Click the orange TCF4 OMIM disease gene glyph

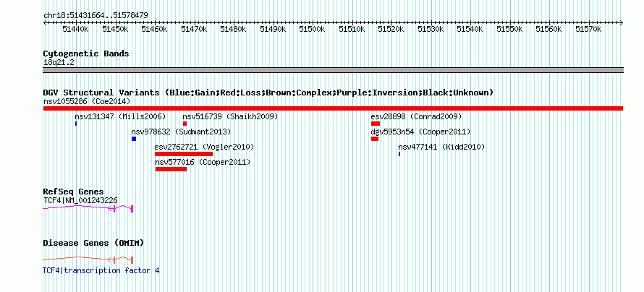(x=88, y=259)
